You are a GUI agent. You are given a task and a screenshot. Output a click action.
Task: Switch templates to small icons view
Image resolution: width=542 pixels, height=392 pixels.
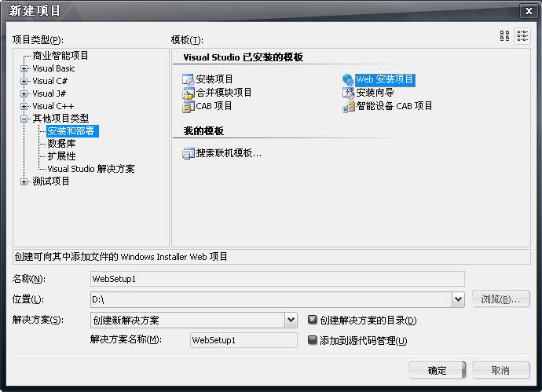coord(522,36)
